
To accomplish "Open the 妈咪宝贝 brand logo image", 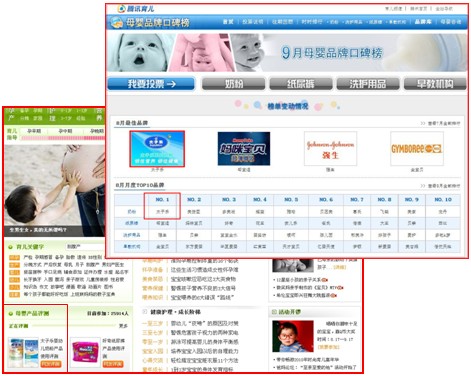I will pos(244,149).
